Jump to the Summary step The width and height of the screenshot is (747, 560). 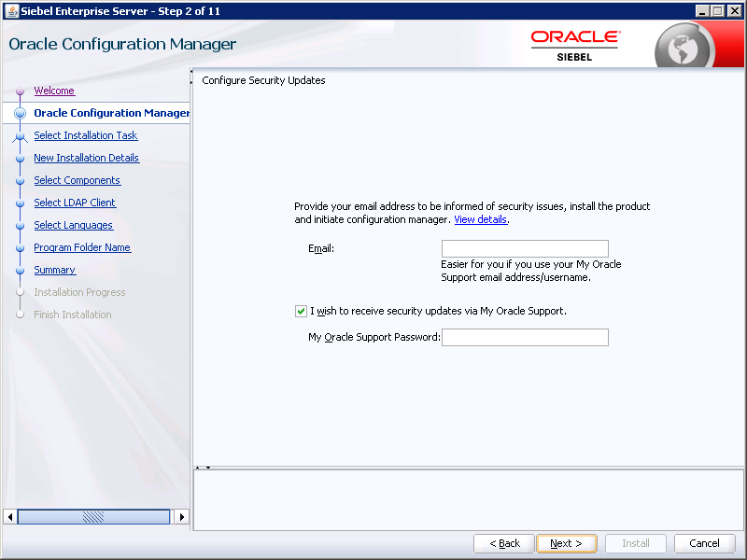tap(55, 270)
